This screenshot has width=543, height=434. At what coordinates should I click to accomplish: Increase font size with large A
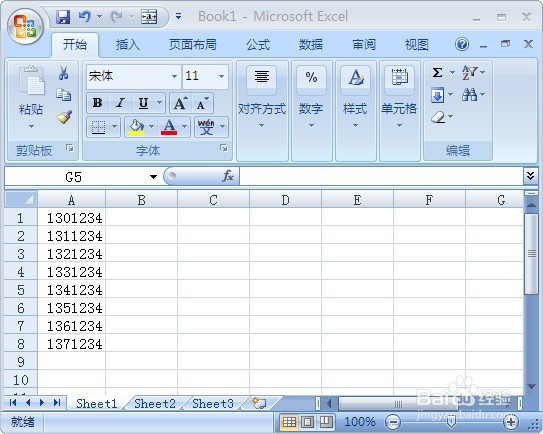180,103
